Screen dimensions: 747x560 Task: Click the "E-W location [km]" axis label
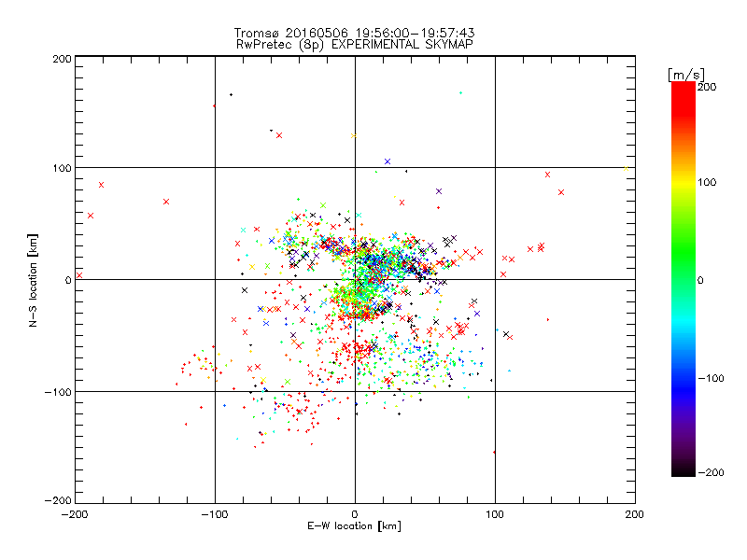pos(354,526)
